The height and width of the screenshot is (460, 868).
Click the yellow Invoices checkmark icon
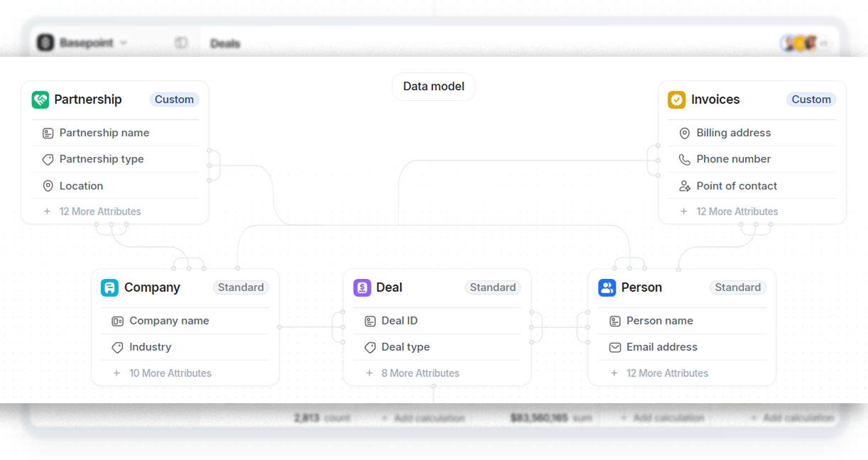tap(676, 99)
